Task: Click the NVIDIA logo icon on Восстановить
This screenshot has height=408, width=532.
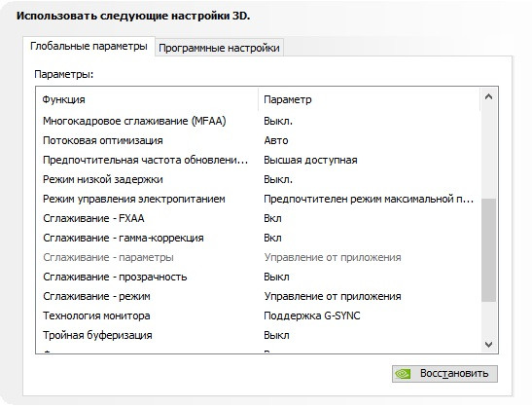Action: (403, 374)
